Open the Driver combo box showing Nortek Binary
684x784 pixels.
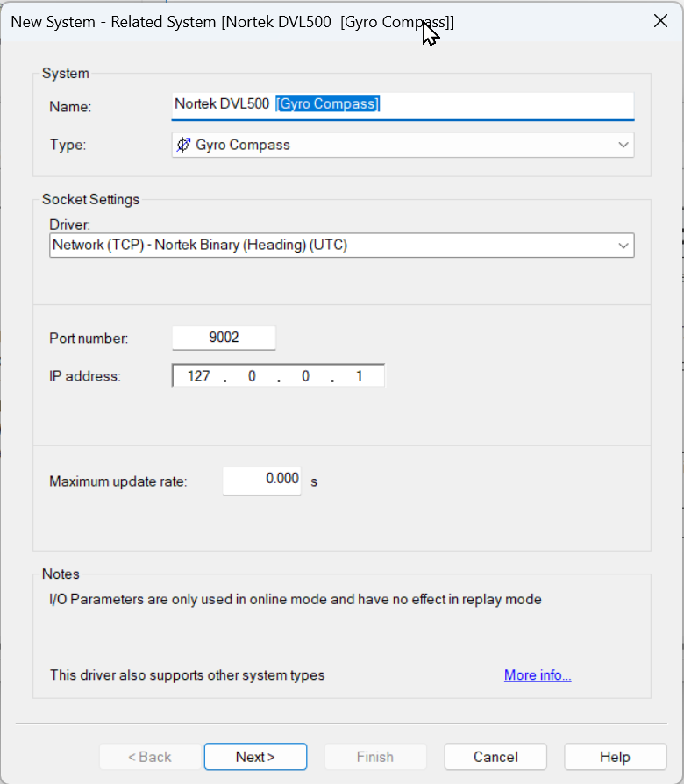333,246
